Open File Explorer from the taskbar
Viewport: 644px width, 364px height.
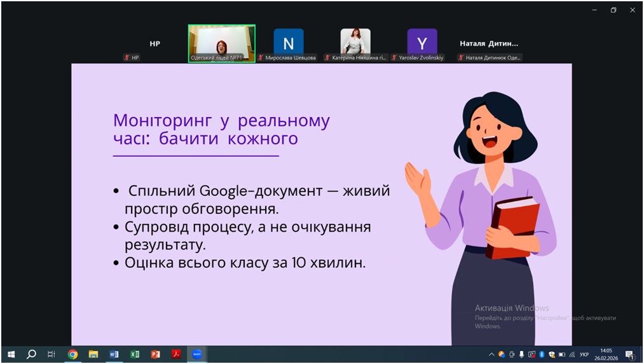tap(93, 354)
